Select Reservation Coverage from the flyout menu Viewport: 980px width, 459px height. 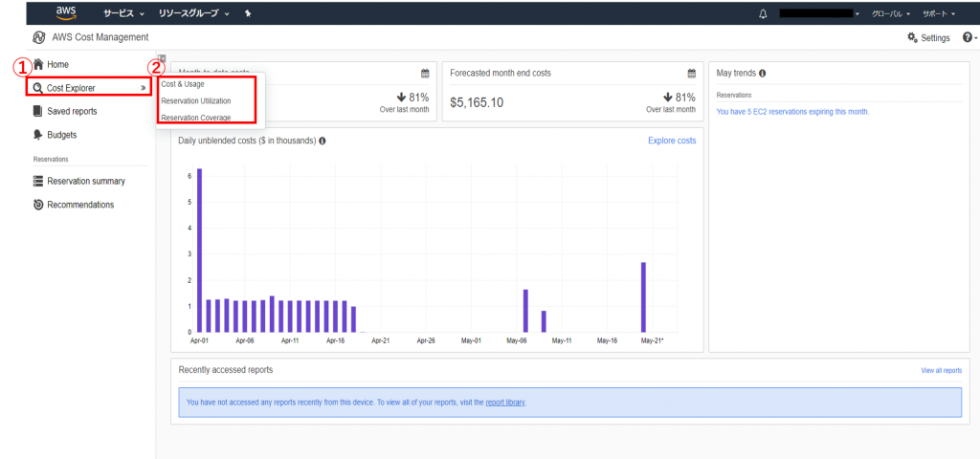coord(195,117)
